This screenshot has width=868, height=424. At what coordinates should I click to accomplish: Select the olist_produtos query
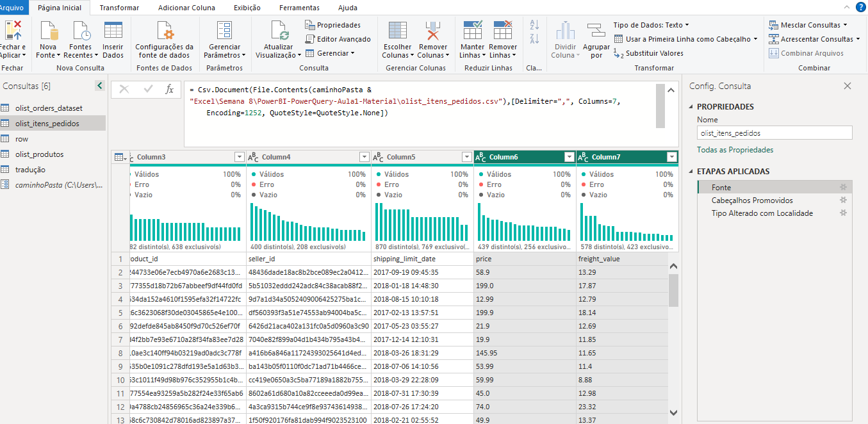coord(39,154)
